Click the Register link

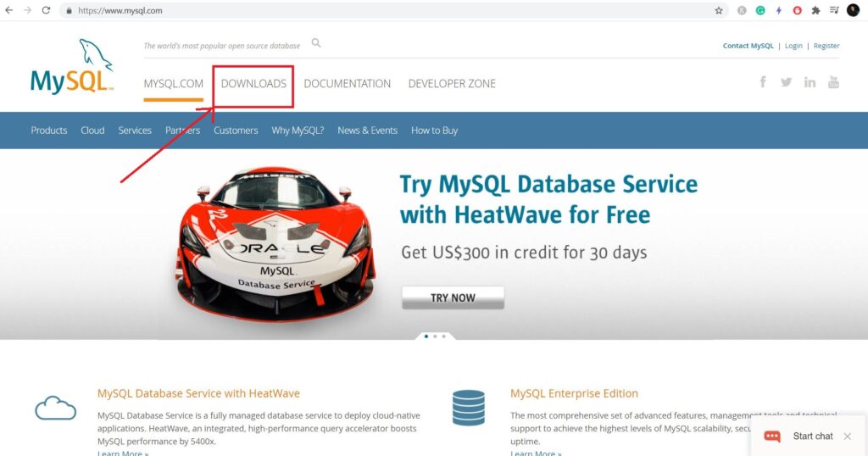click(x=826, y=46)
